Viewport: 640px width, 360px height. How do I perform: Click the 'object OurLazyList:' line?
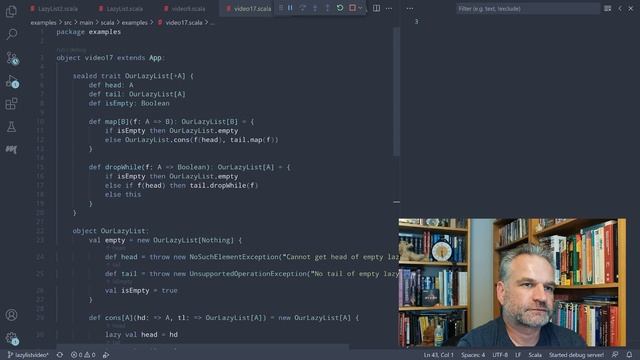click(111, 231)
